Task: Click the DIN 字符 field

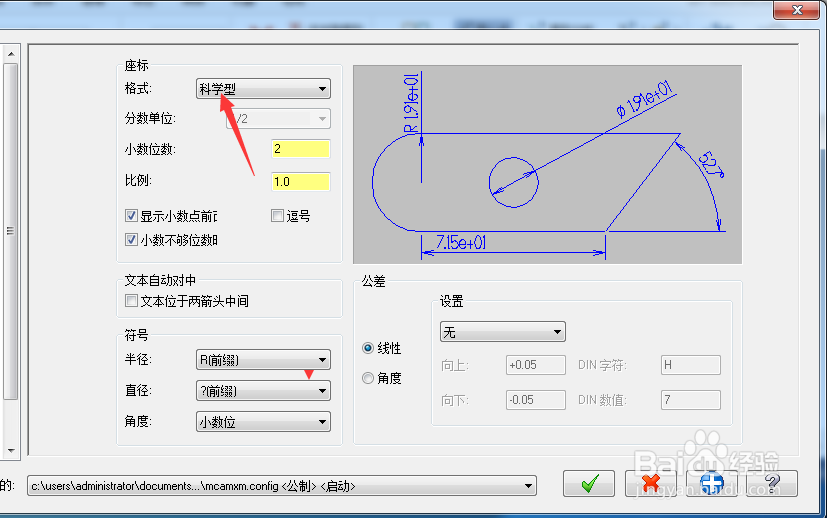Action: 691,365
